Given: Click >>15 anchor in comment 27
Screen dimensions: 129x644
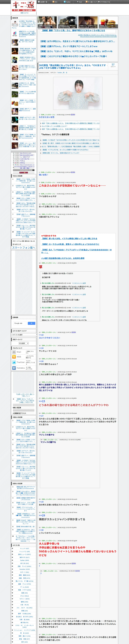Looking at the screenshot, I should point(42,401).
